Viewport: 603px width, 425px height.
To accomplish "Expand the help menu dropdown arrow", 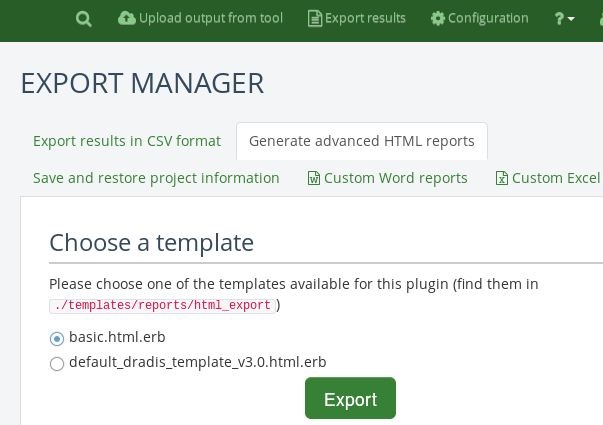I will click(x=571, y=19).
